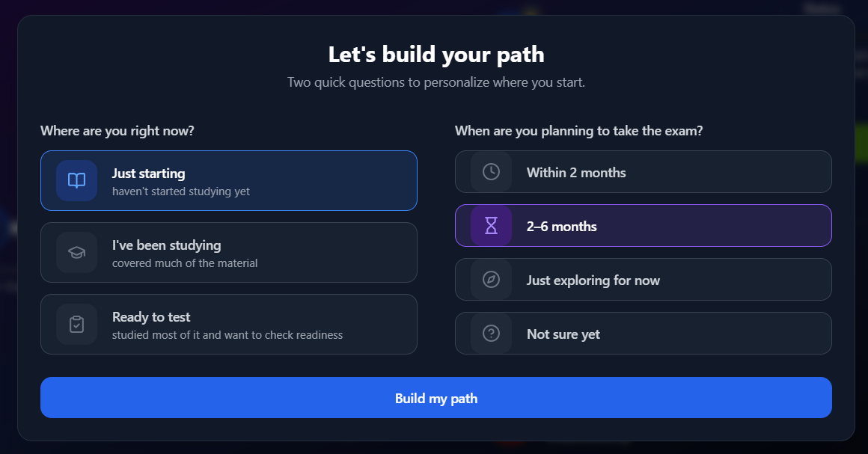Click the graduation cap icon beside I've been studying
Screen dimensions: 868x454
(76, 252)
